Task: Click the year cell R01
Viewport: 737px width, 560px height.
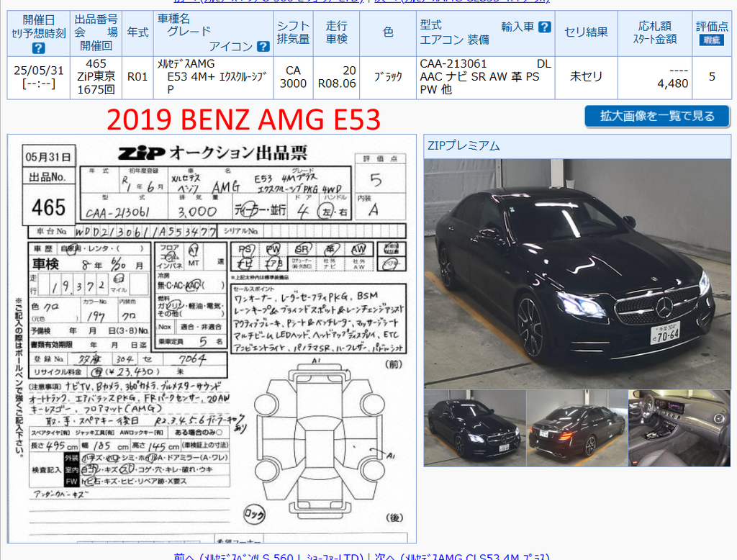Action: coord(137,78)
